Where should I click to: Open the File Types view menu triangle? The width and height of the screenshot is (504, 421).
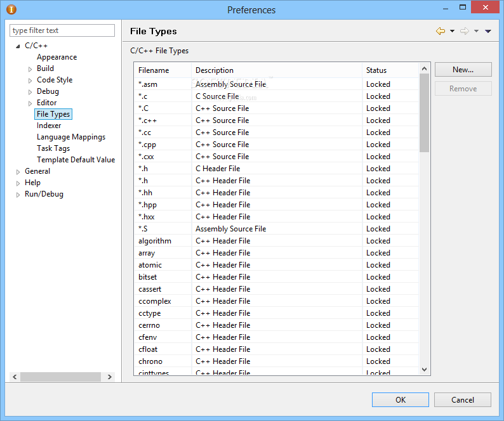tap(488, 31)
